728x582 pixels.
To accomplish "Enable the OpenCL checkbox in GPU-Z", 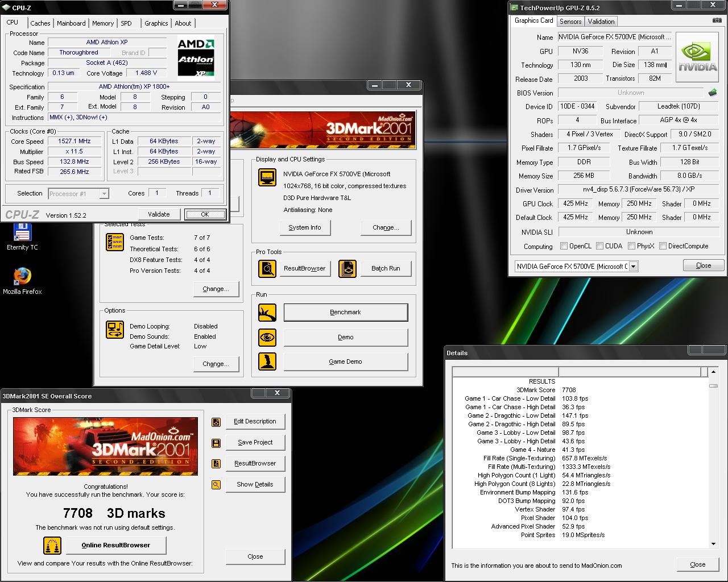I will [564, 246].
